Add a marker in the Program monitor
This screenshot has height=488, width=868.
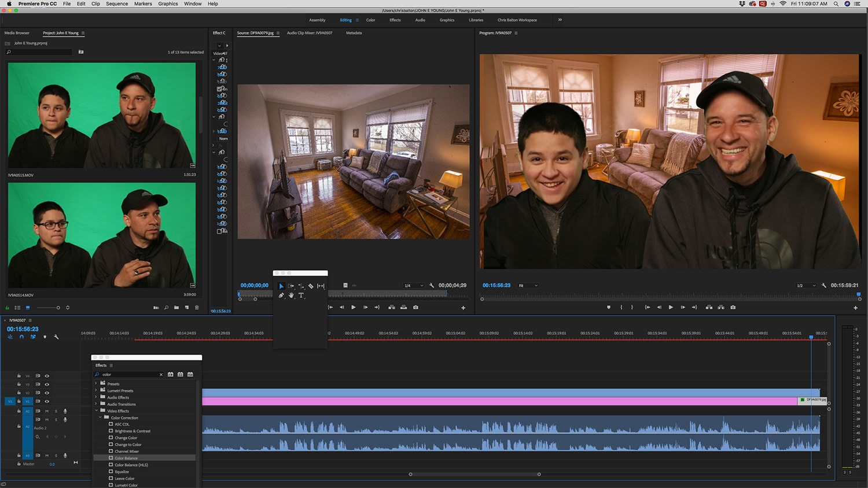pyautogui.click(x=608, y=308)
